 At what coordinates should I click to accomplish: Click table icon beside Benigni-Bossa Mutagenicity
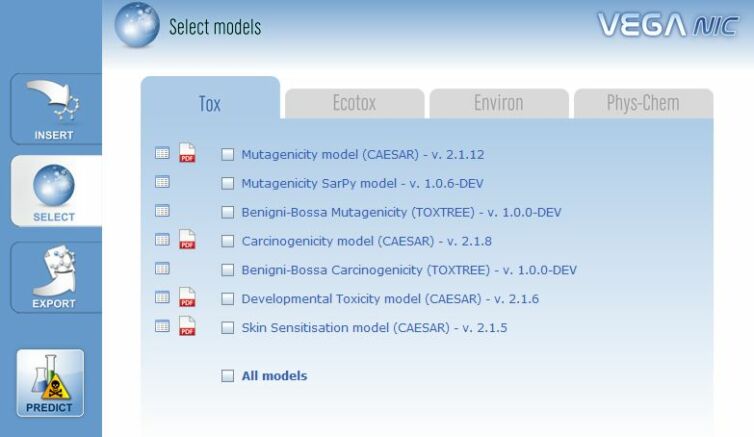tap(162, 211)
